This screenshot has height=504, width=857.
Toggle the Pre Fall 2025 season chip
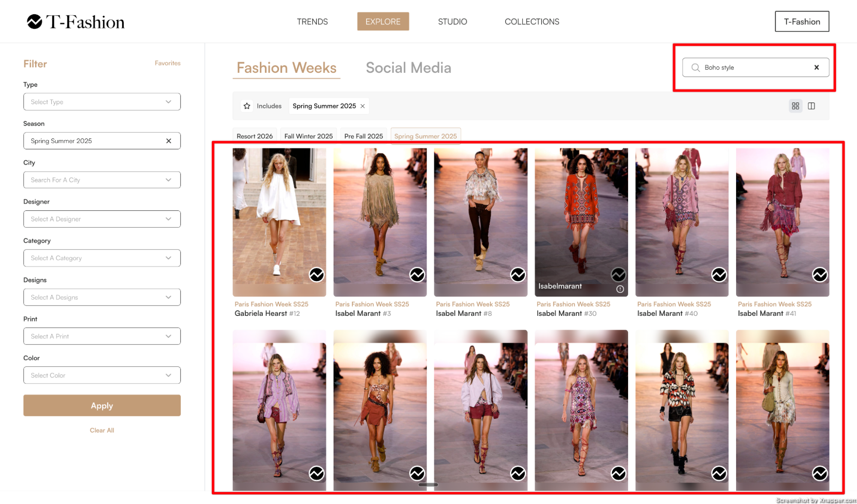363,136
